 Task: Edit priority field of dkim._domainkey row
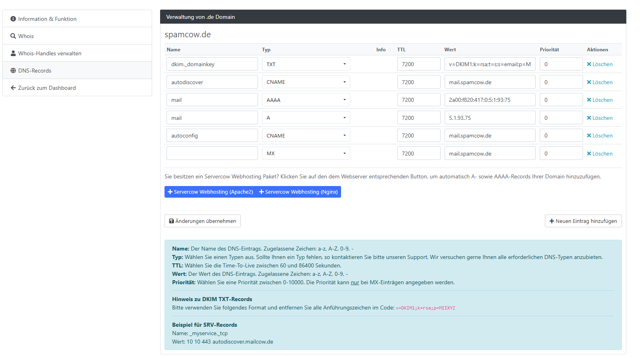(x=561, y=64)
